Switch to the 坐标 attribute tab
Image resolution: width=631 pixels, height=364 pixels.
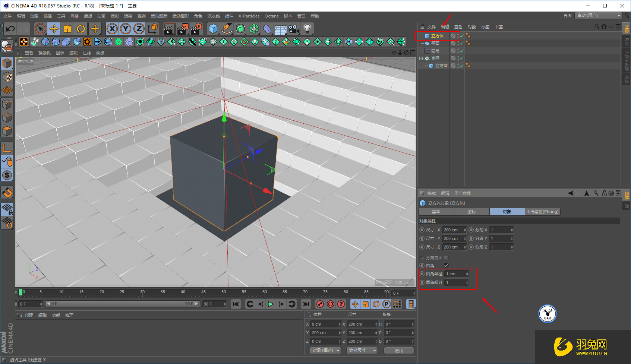point(471,212)
